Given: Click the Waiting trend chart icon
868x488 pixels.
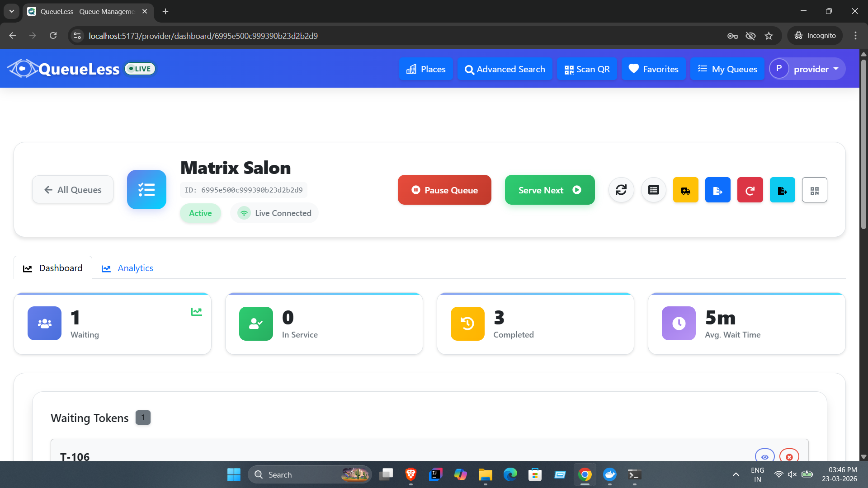Looking at the screenshot, I should point(196,312).
